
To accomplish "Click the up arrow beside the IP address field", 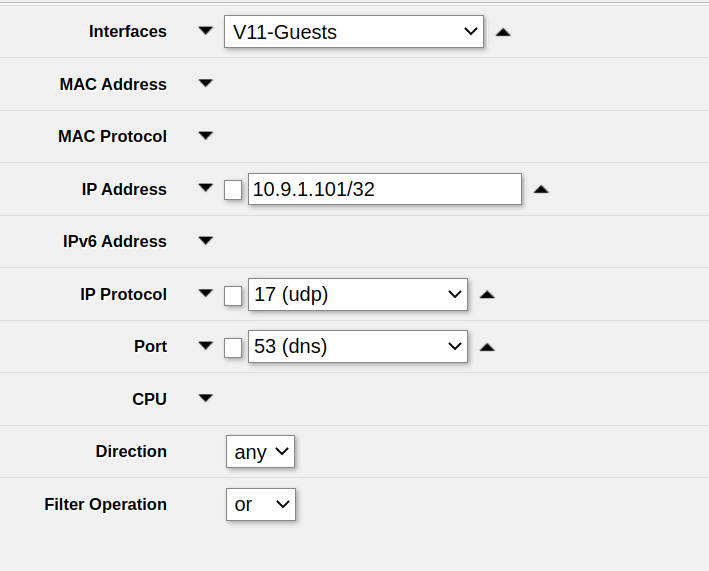I will point(541,189).
